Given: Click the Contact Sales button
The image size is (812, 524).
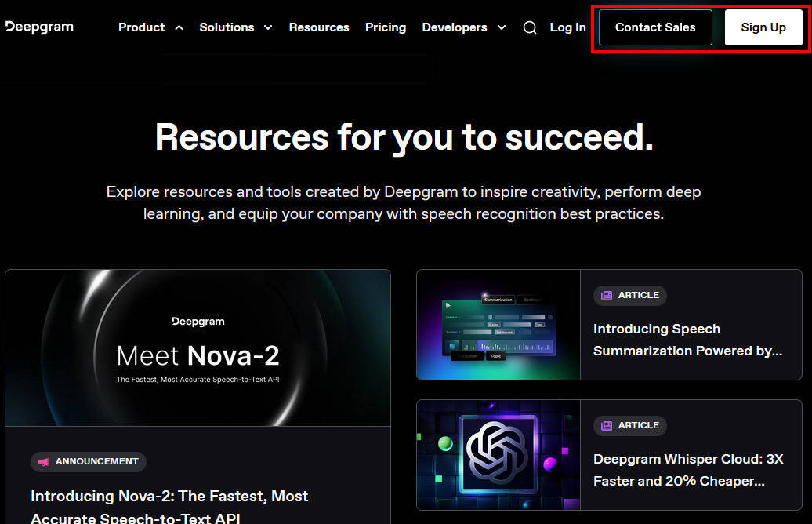Looking at the screenshot, I should coord(655,27).
